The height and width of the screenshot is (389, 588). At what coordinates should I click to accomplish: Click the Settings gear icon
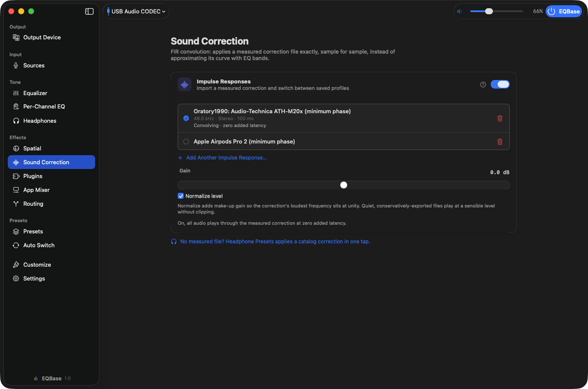(16, 279)
